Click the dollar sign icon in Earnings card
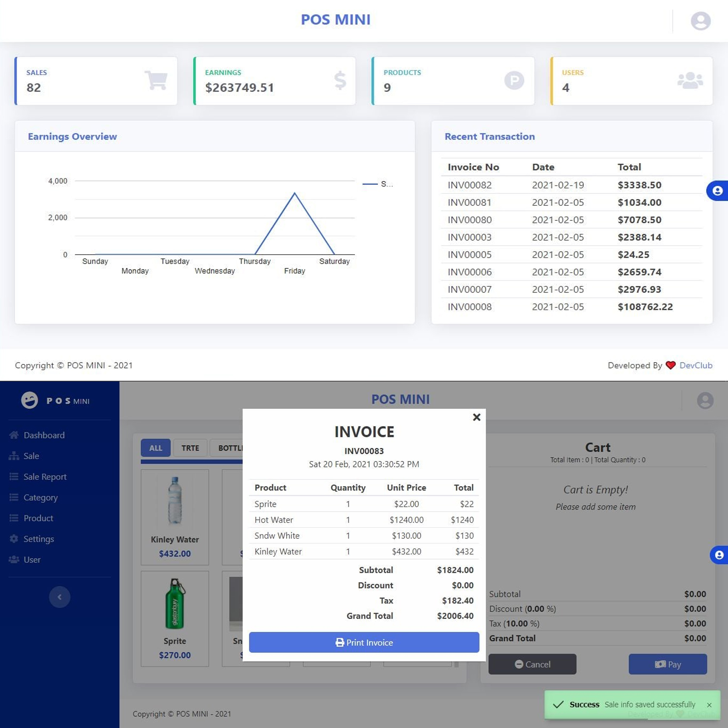This screenshot has width=728, height=728. click(340, 81)
